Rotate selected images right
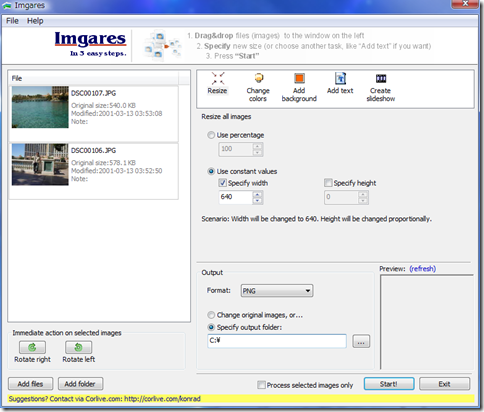This screenshot has height=412, width=484. (x=32, y=347)
